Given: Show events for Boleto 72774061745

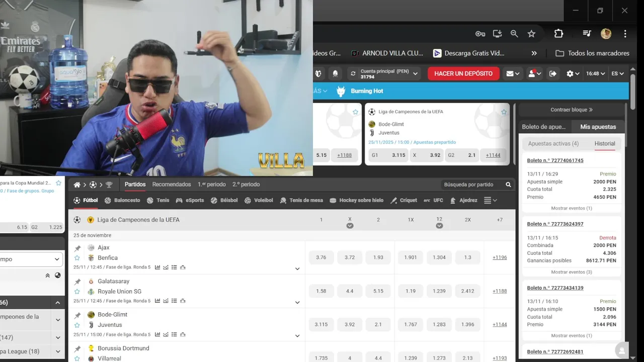Looking at the screenshot, I should pyautogui.click(x=572, y=208).
